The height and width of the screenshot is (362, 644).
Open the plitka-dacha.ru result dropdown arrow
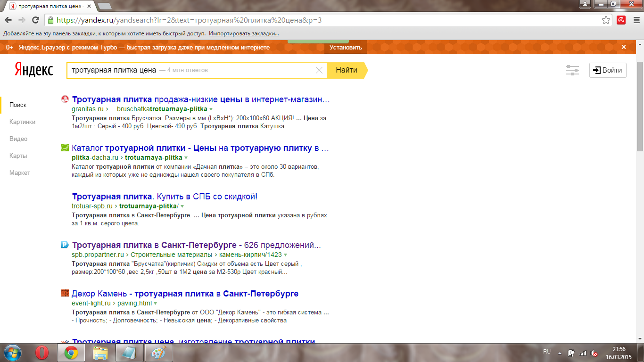tap(186, 158)
